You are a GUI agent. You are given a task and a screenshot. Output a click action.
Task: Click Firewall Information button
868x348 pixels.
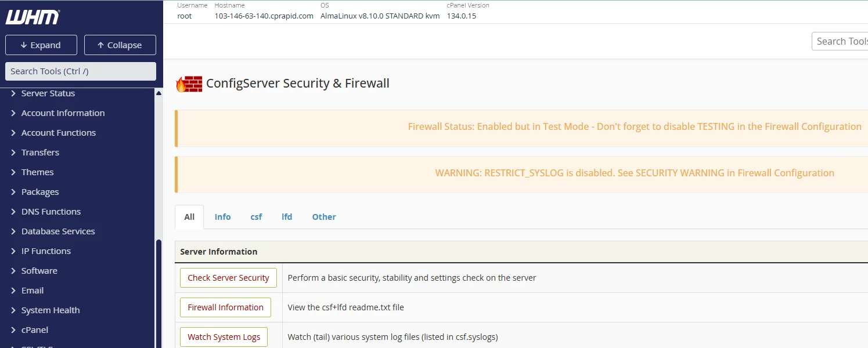(x=225, y=307)
